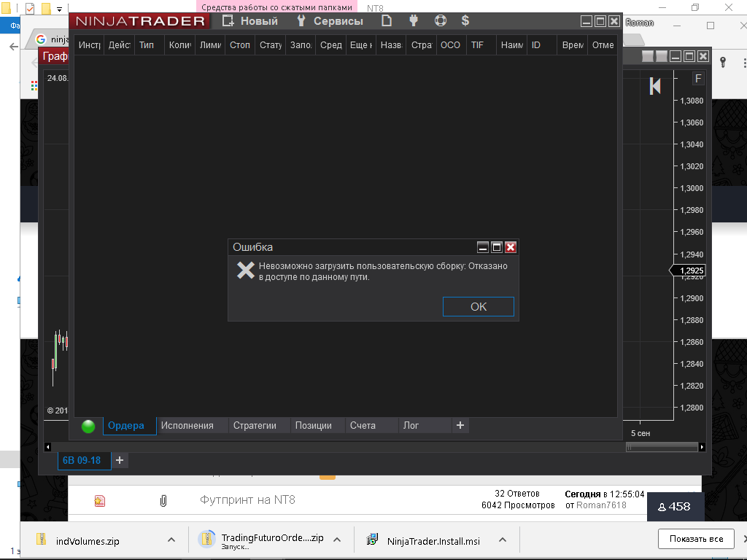
Task: Click Показать все downloads button
Action: point(696,539)
